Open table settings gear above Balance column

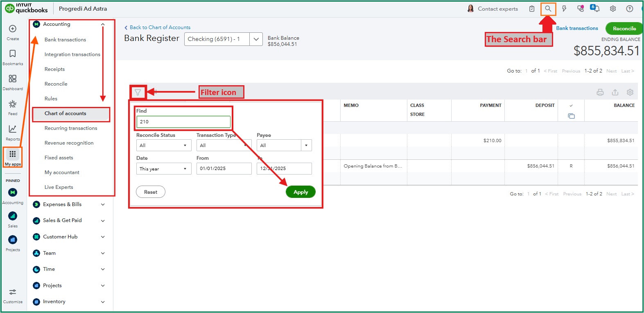coord(630,93)
